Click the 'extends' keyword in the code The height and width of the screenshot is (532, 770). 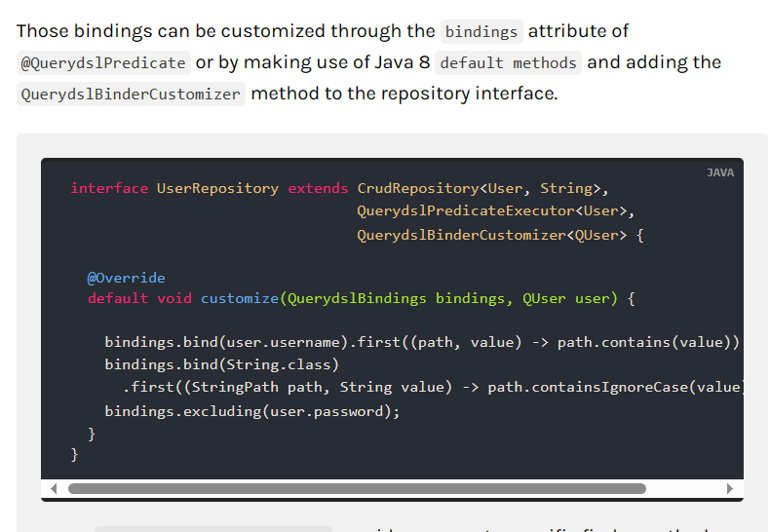coord(318,188)
